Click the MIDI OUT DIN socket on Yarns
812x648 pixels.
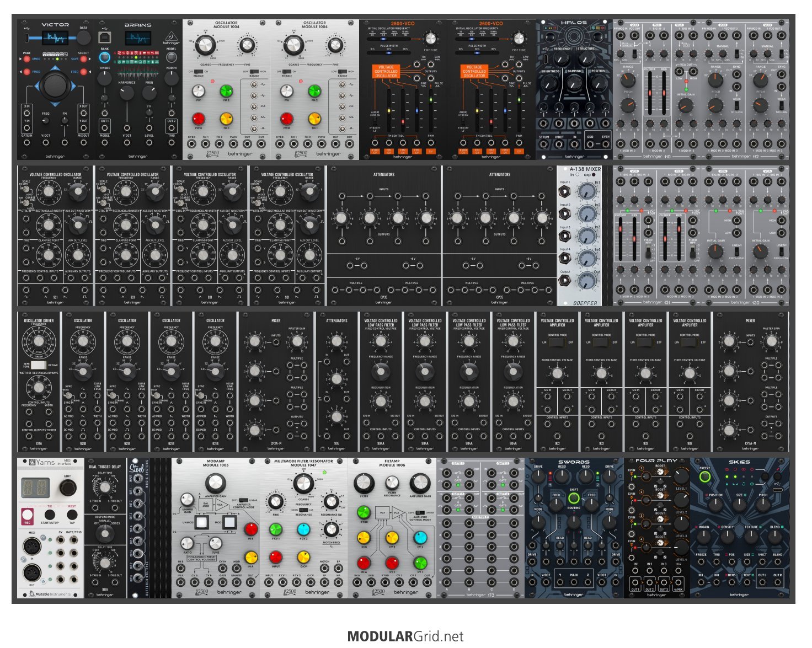(x=31, y=573)
